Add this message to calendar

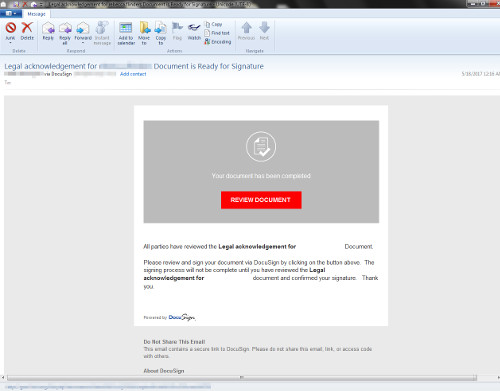pos(126,33)
